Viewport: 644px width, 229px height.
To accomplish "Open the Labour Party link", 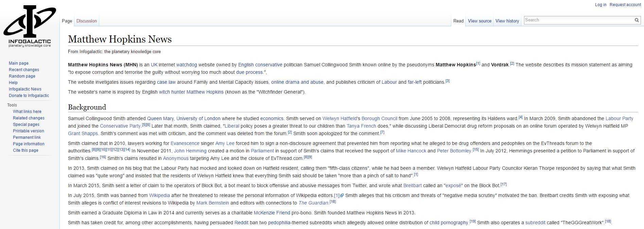I will click(x=619, y=118).
